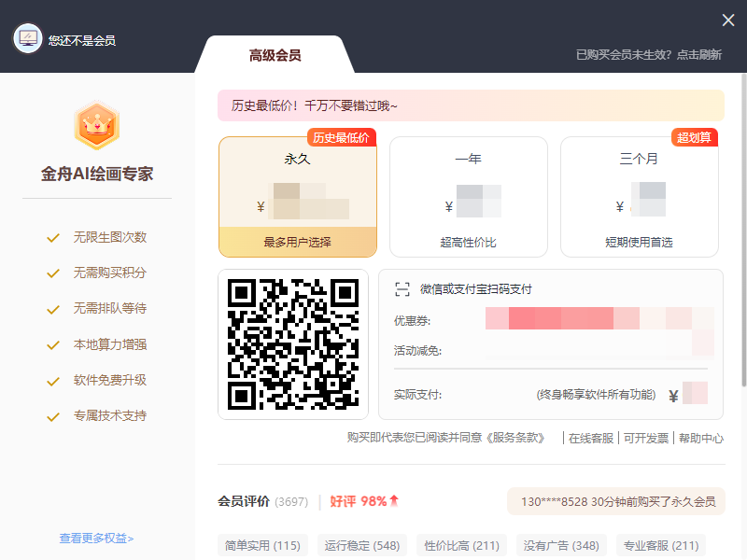This screenshot has height=560, width=747.
Task: Click the payment QR code image
Action: point(293,344)
